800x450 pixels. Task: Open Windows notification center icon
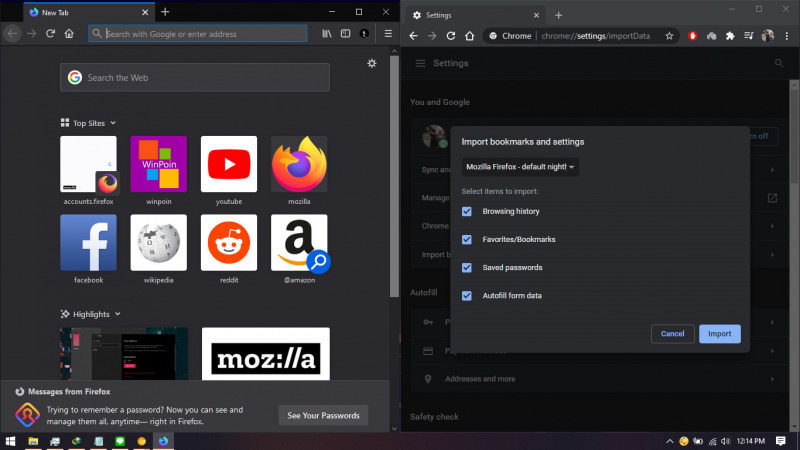pyautogui.click(x=781, y=441)
